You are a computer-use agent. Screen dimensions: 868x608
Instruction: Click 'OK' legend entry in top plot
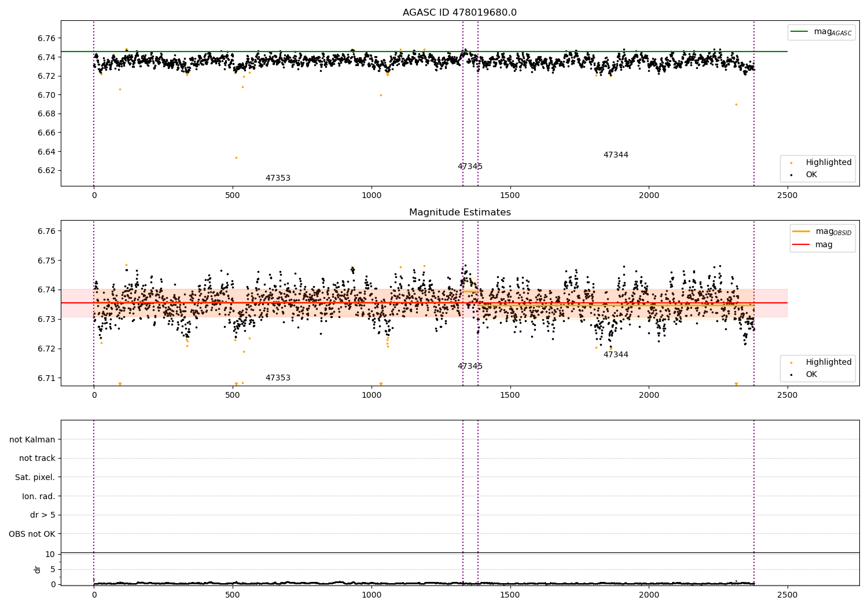811,175
